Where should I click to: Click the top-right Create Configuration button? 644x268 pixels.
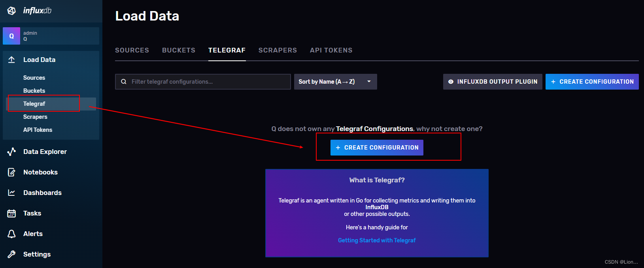(592, 82)
